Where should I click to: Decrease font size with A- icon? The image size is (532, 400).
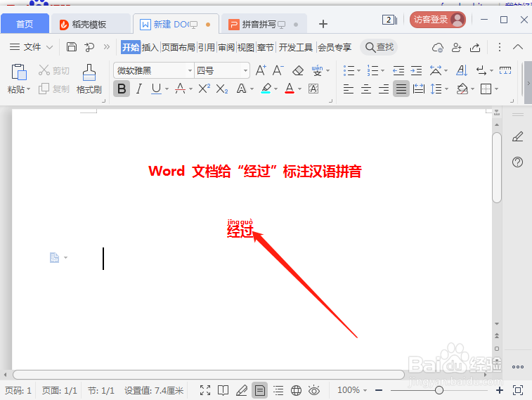(x=278, y=70)
